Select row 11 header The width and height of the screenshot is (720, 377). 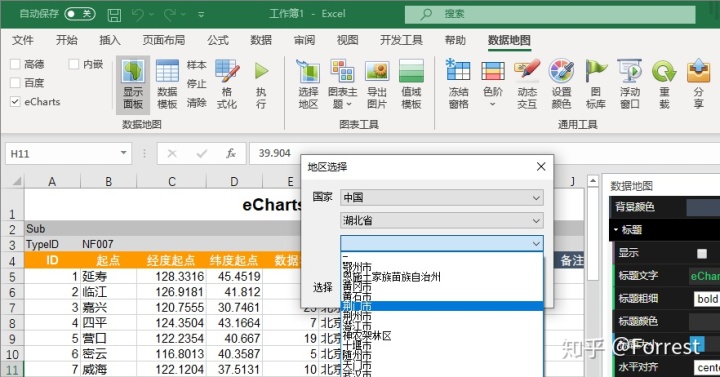pyautogui.click(x=12, y=369)
